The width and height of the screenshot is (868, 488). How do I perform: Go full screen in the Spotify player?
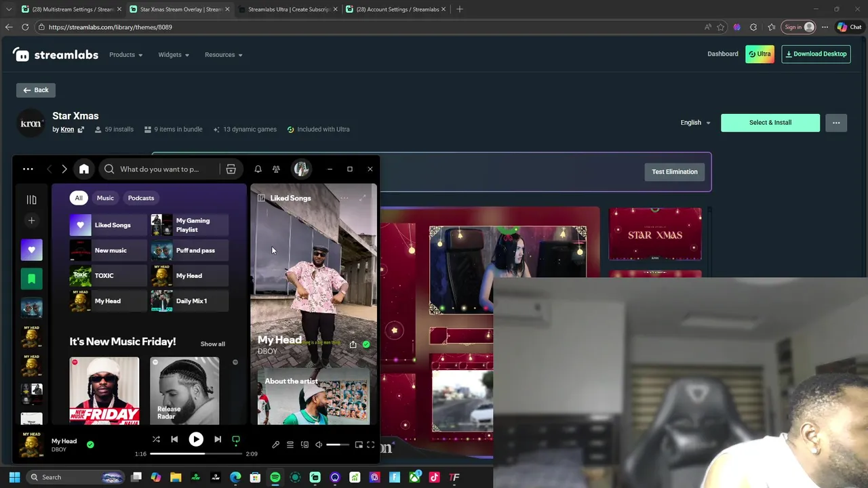(x=371, y=445)
